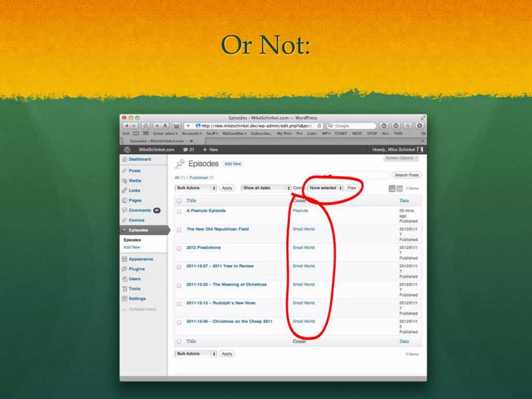Go to Comics in the sidebar
The height and width of the screenshot is (399, 532).
[136, 220]
